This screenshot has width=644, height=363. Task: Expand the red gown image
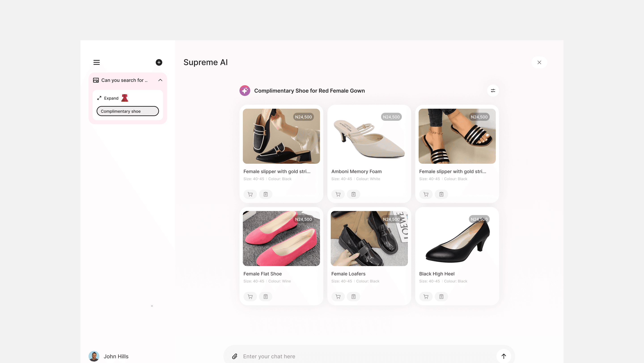coord(108,98)
